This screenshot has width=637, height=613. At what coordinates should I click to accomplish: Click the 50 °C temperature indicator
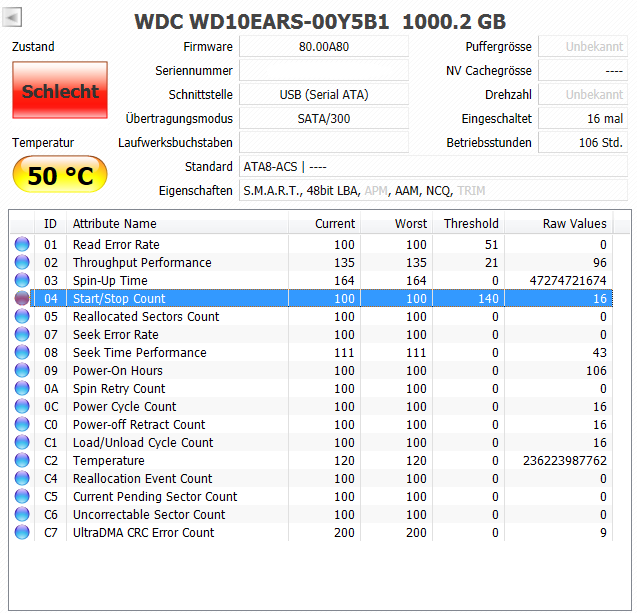60,175
